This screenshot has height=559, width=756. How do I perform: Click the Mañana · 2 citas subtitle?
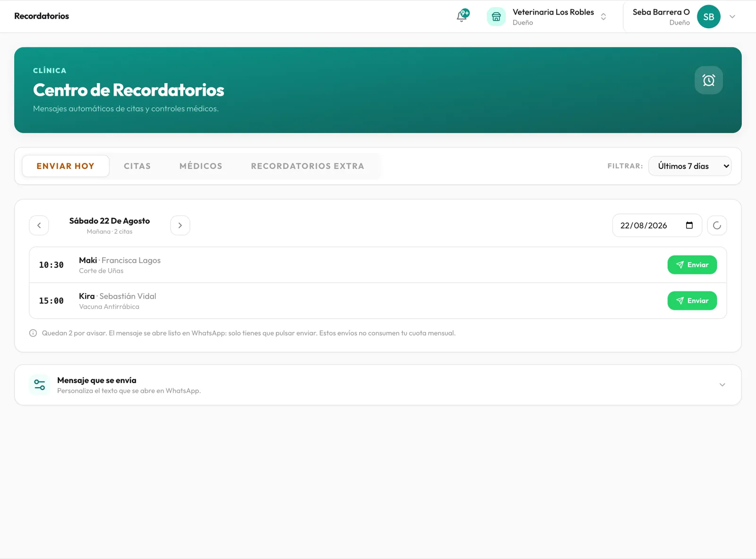(110, 232)
